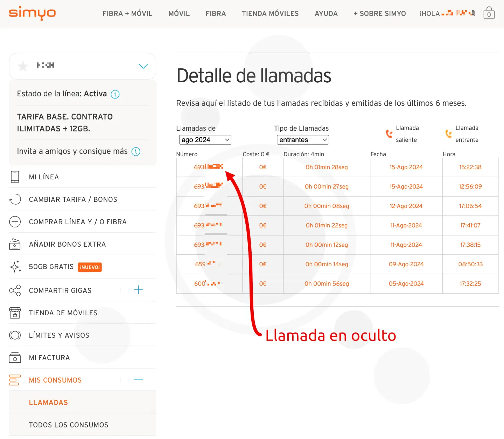Screen dimensions: 504x439
Task: Open the shopping cart icon
Action: [x=489, y=13]
